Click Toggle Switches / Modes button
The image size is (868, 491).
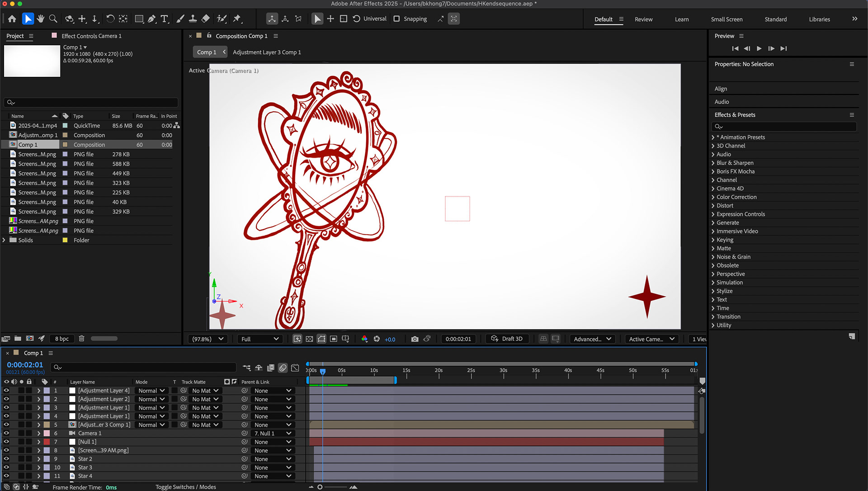tap(186, 487)
